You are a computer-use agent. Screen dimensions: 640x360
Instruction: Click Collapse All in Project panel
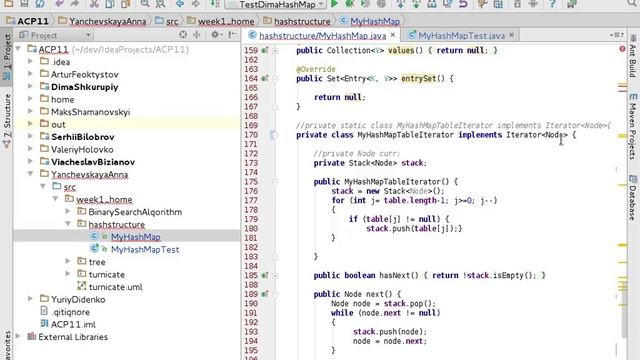click(196, 35)
